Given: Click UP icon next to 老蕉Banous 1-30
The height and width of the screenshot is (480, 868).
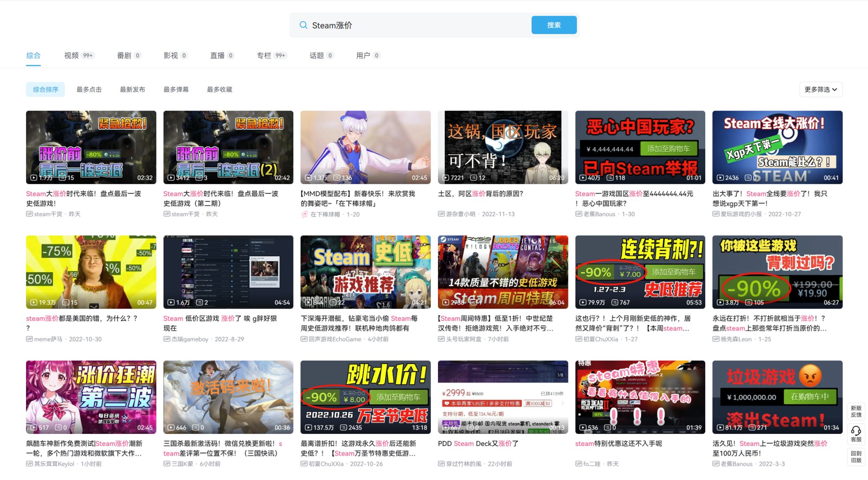Looking at the screenshot, I should click(x=579, y=214).
